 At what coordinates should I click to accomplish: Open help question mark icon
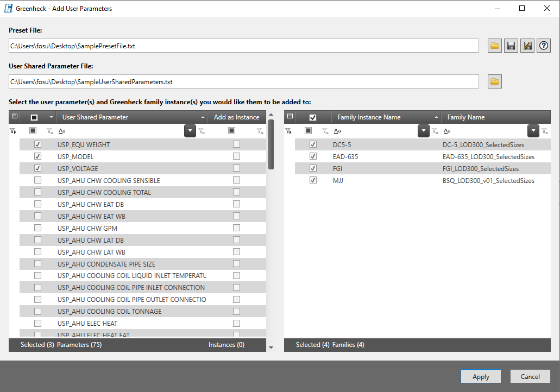[544, 46]
